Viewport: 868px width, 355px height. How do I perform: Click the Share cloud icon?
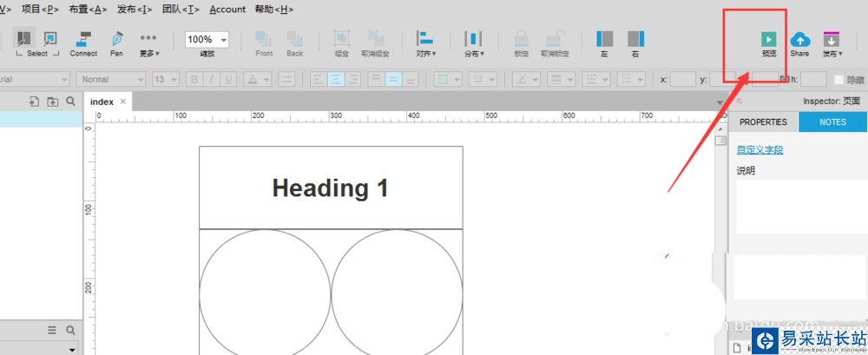tap(799, 43)
